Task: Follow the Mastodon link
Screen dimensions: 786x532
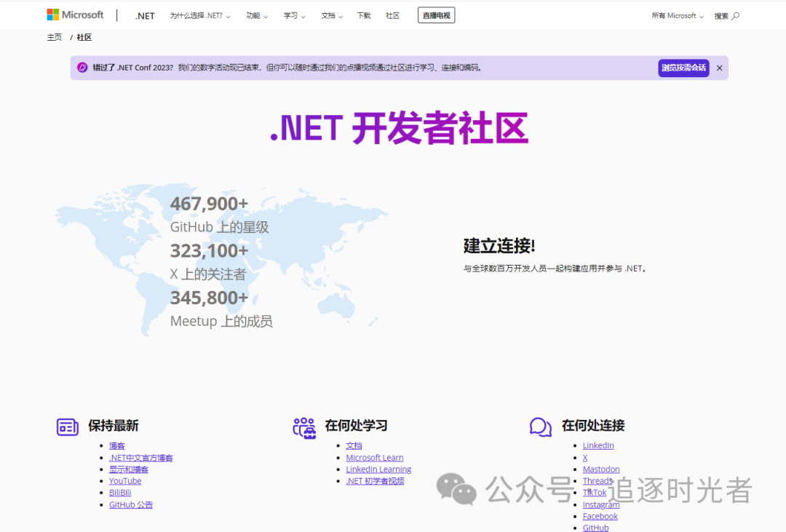Action: pos(601,469)
